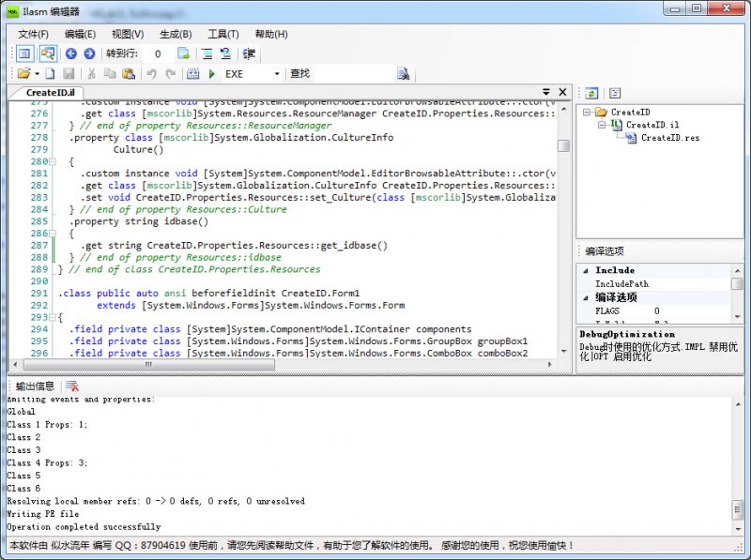751x560 pixels.
Task: Click the redo arrow icon
Action: tap(171, 74)
